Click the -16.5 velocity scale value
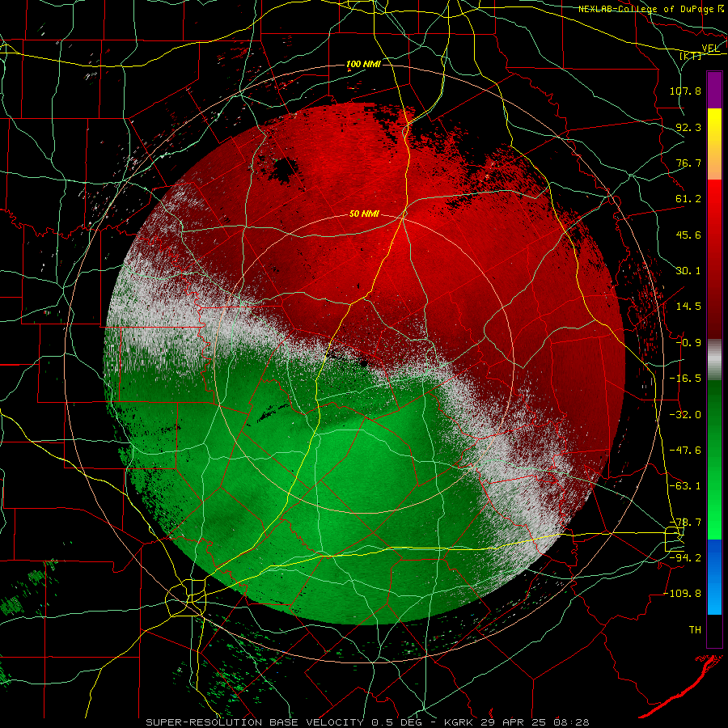Image resolution: width=728 pixels, height=728 pixels. pos(685,379)
